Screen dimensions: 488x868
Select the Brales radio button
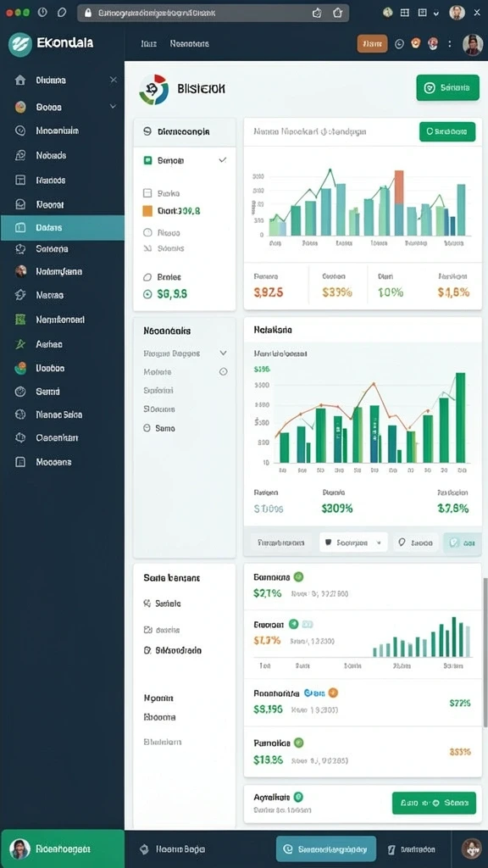pos(147,277)
